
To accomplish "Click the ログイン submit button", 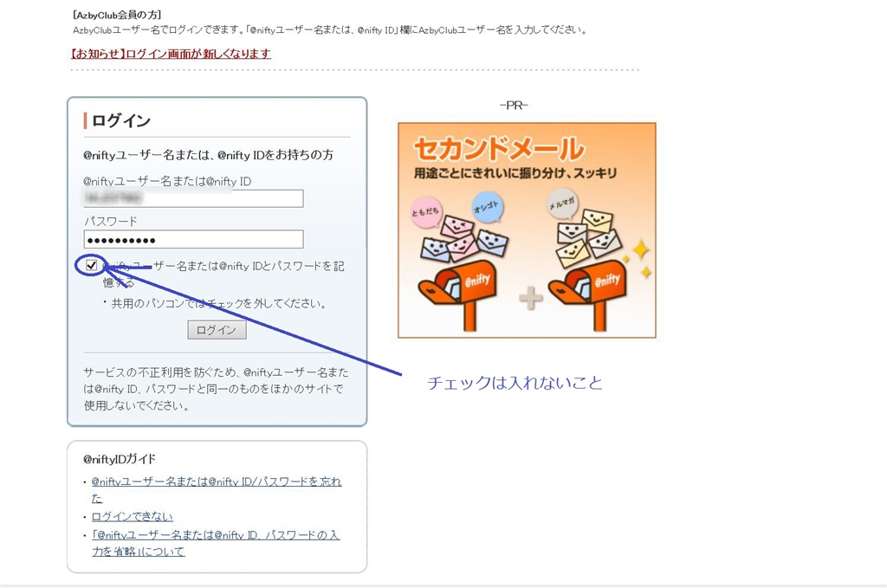I will click(217, 330).
